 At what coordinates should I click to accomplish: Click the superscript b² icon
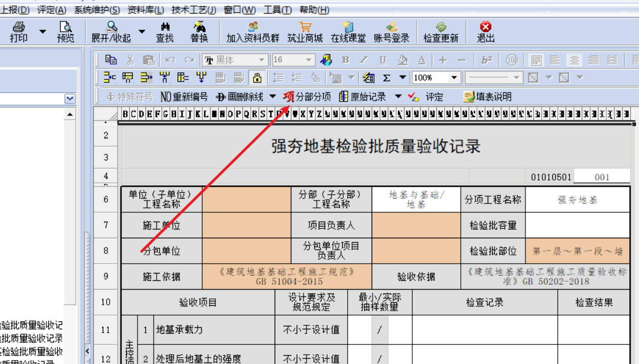487,60
